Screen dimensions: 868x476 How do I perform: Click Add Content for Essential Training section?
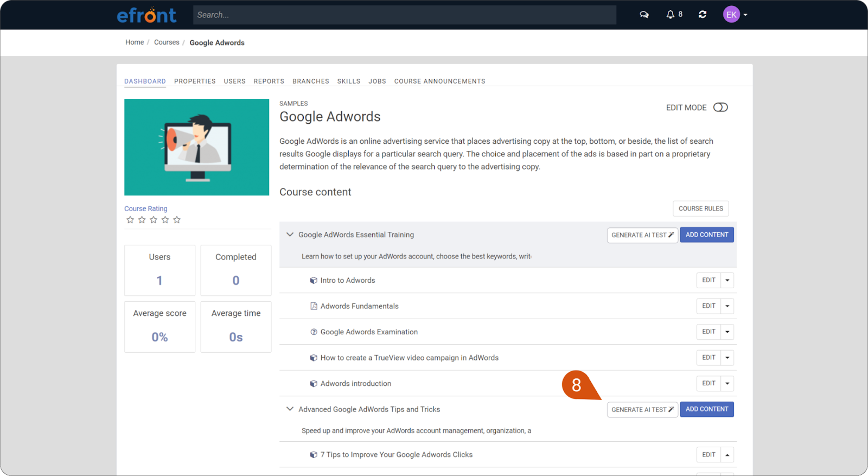coord(706,235)
